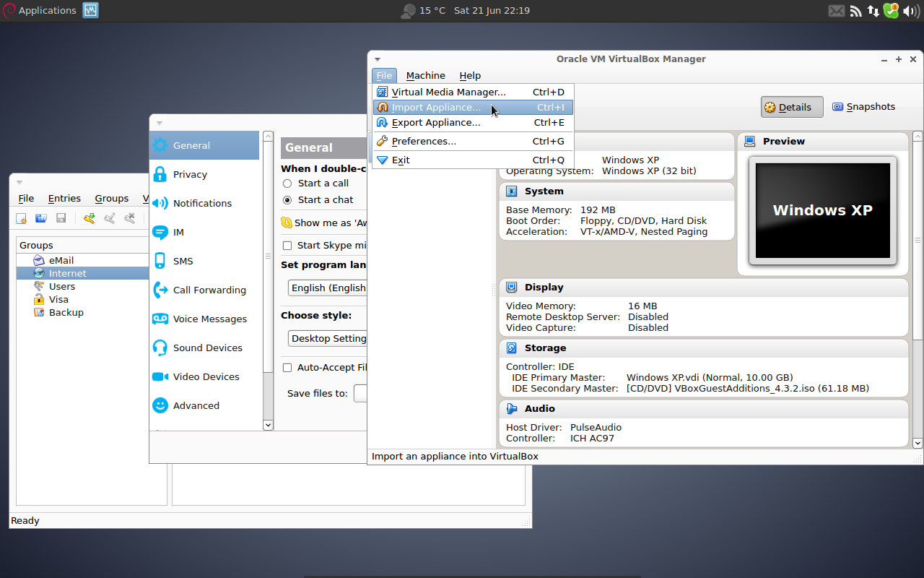Viewport: 924px width, 578px height.
Task: Enable the 'Start Skype mi...' checkbox
Action: [287, 246]
